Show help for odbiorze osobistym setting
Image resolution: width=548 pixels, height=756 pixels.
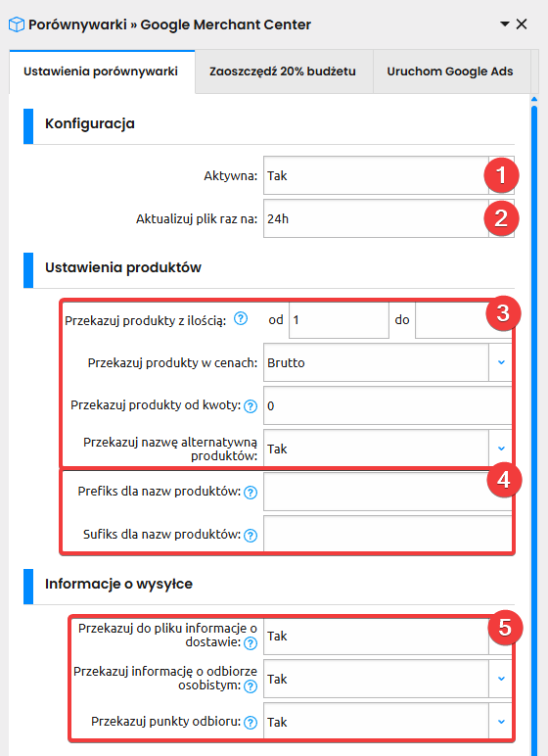[x=251, y=686]
